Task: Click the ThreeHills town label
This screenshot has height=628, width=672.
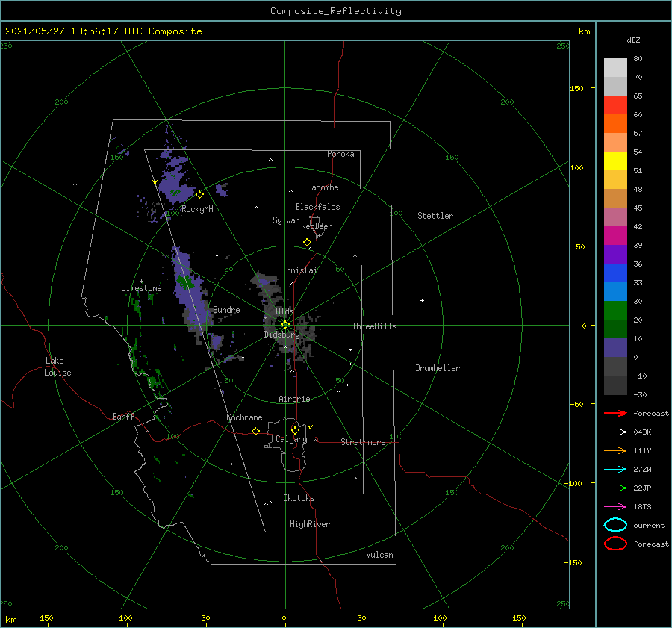Action: tap(375, 326)
